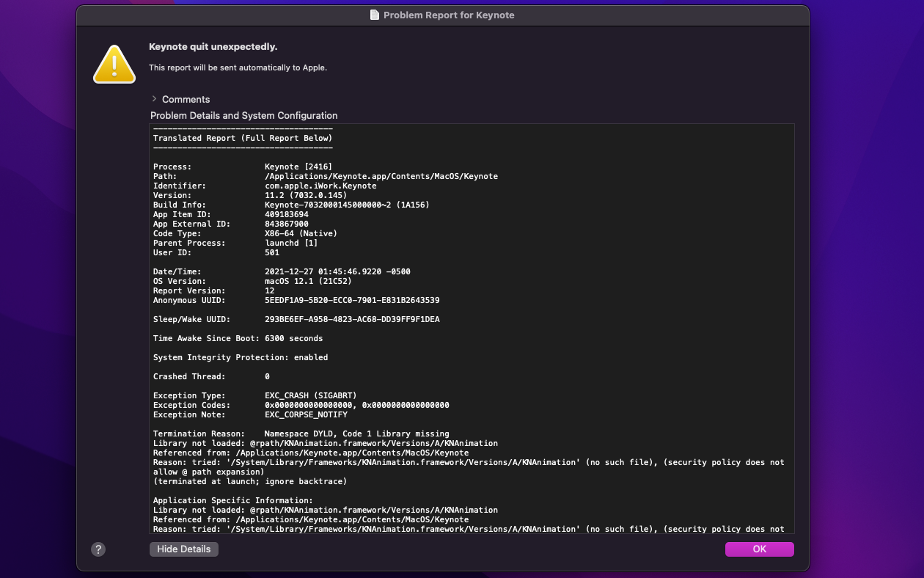Click inside the problem details text area

tap(472, 329)
